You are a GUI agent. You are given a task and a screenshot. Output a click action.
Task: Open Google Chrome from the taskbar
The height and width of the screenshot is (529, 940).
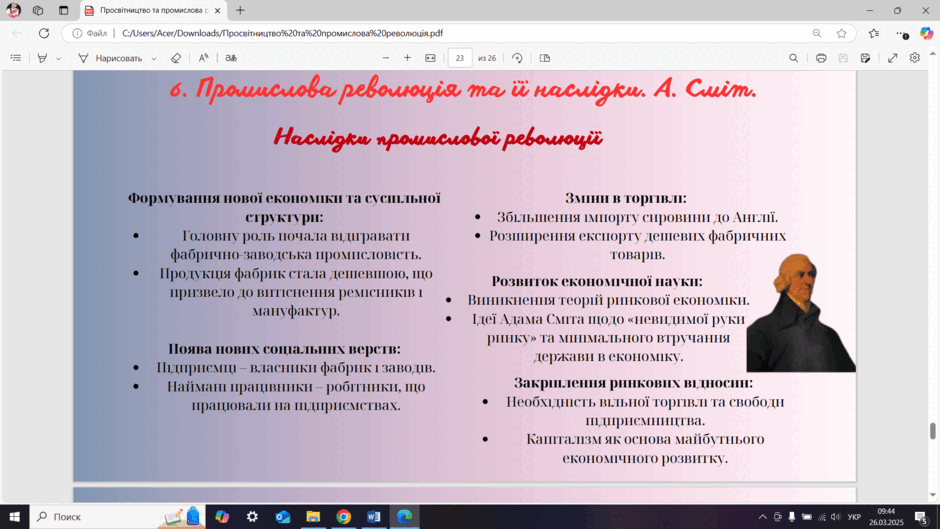tap(344, 516)
